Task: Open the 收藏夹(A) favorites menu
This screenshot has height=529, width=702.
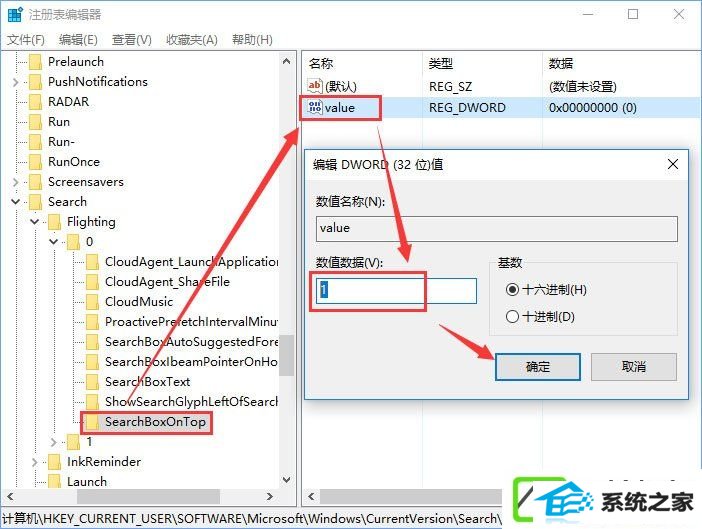Action: click(x=192, y=40)
